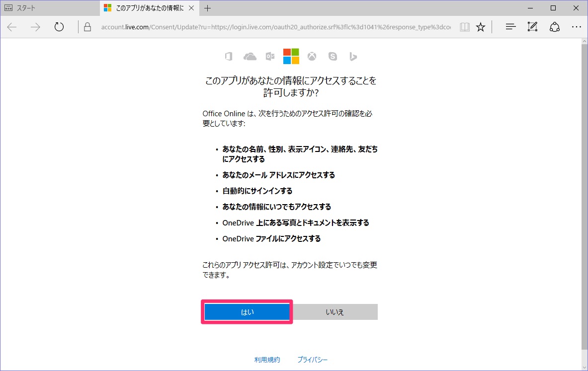Click the text あなたのメール アドレスにアクセスする

[279, 175]
